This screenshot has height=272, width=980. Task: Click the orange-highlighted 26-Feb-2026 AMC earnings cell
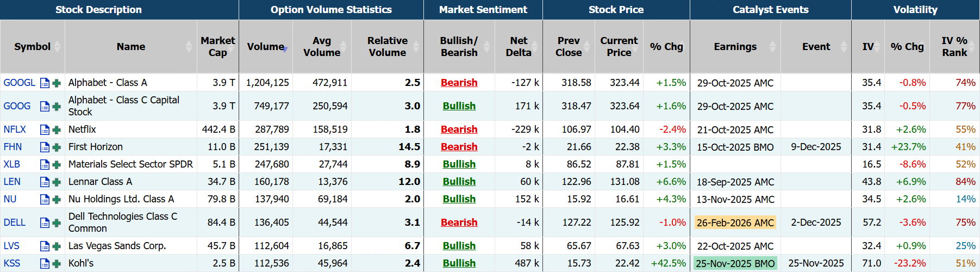tap(735, 222)
